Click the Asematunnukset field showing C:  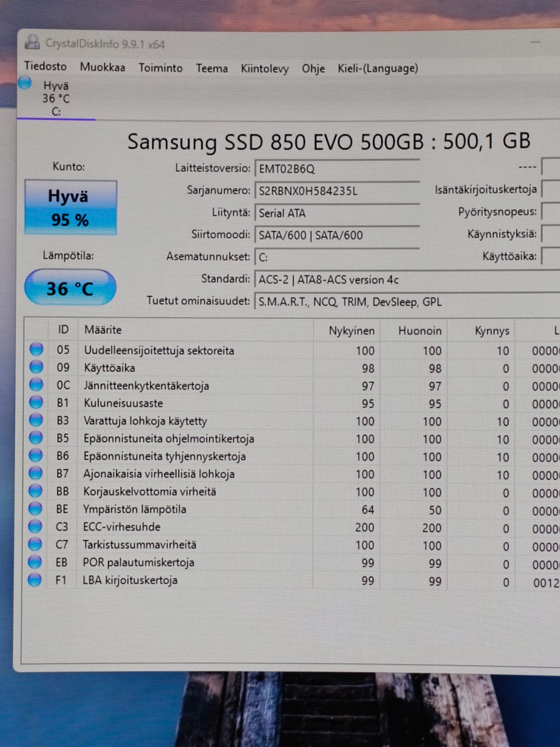coord(337,257)
